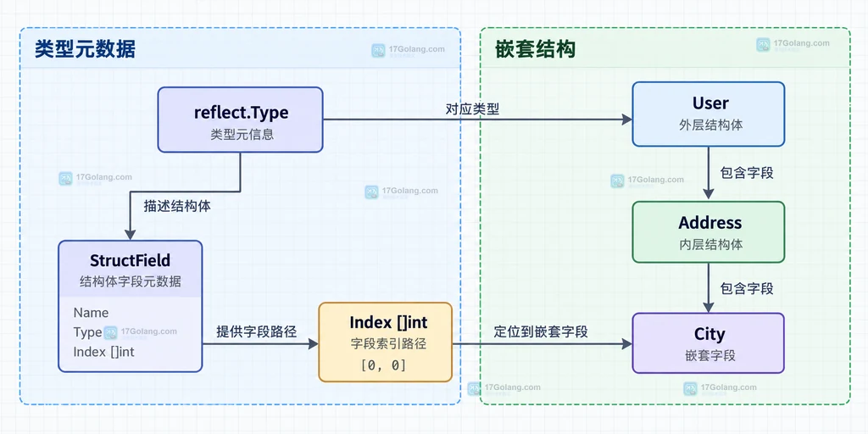
Task: Select the 描述结构体 arrow label
Action: click(x=177, y=206)
